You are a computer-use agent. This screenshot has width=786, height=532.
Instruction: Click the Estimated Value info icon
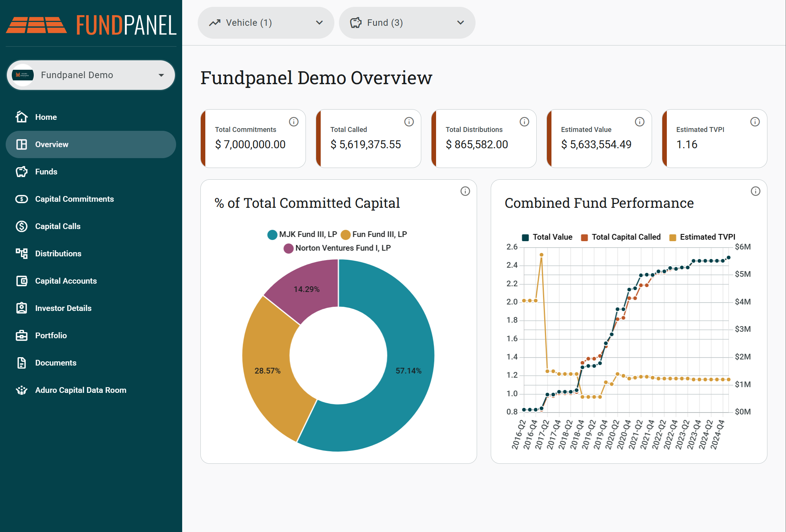pyautogui.click(x=640, y=122)
